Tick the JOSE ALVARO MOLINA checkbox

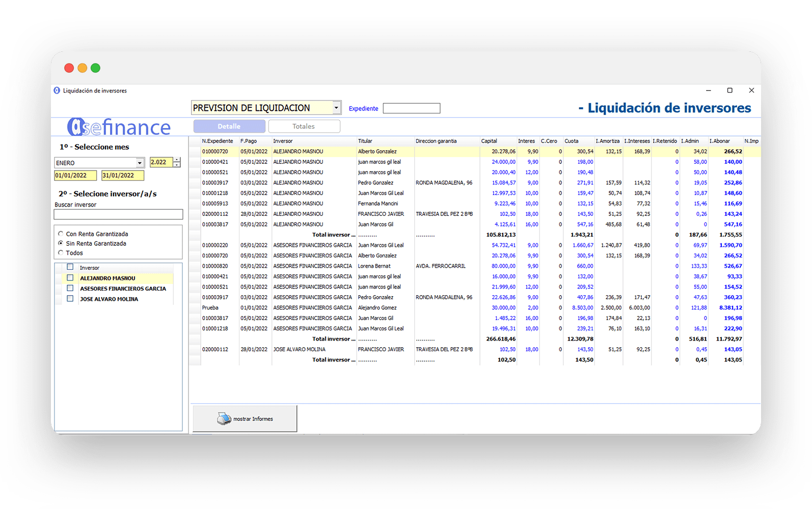[x=70, y=299]
